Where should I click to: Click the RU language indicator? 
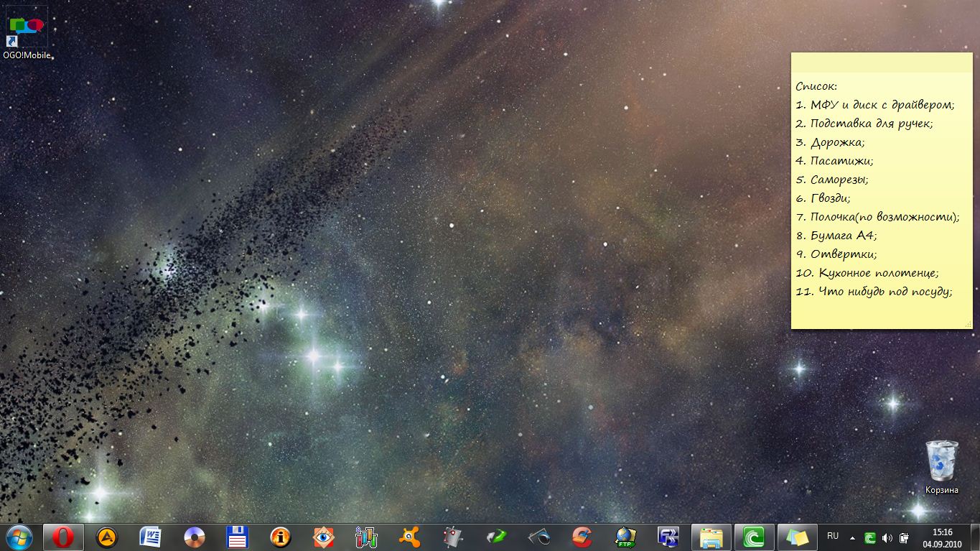[x=833, y=536]
